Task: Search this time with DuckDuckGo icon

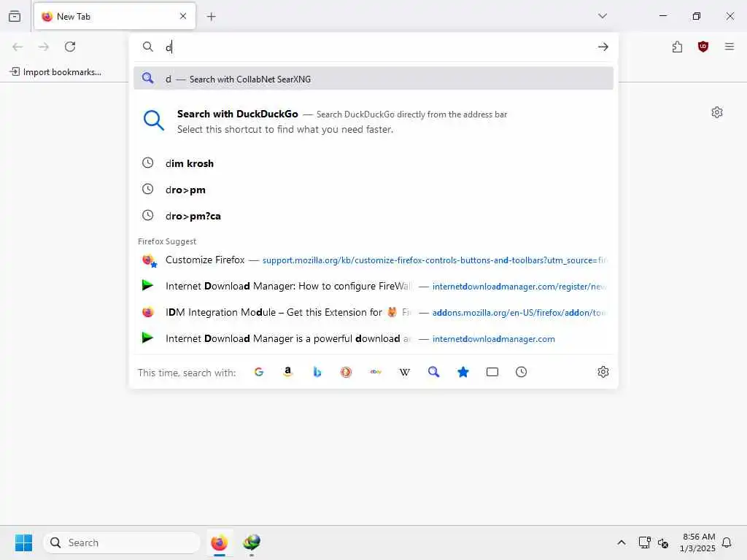Action: (x=346, y=372)
